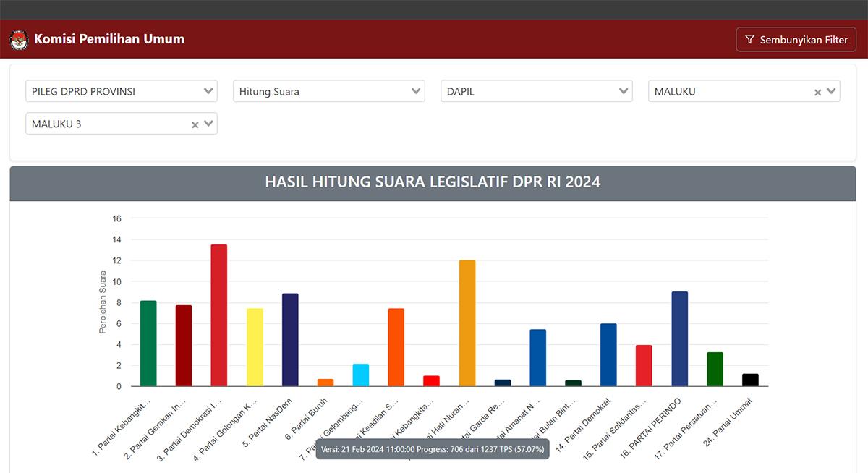The height and width of the screenshot is (473, 868).
Task: Click the blue Partai Demokrat bar
Action: (x=608, y=355)
